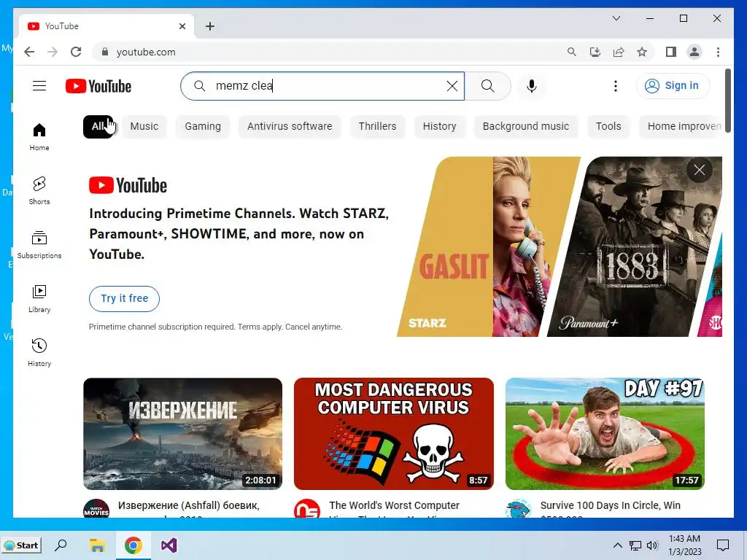Open Watch Movies channel avatar

[x=96, y=509]
